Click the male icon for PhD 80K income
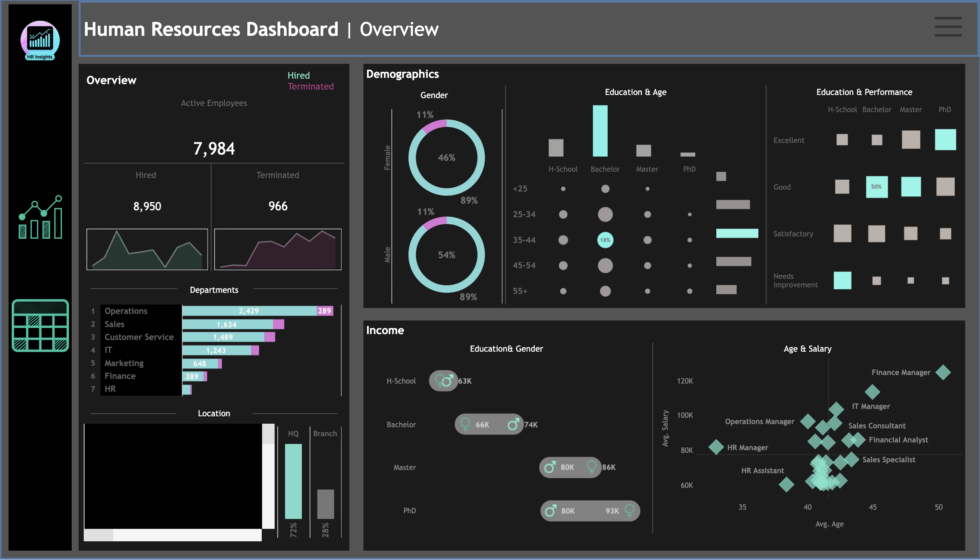This screenshot has width=980, height=560. (x=551, y=511)
